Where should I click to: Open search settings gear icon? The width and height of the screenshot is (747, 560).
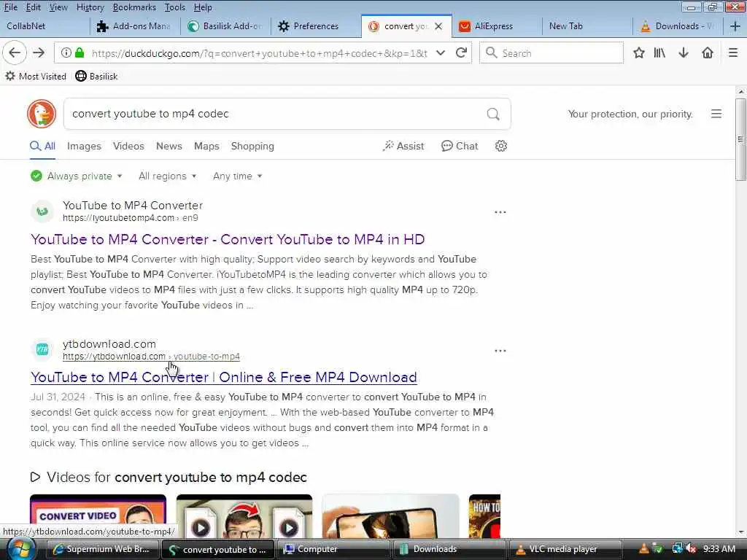coord(500,146)
